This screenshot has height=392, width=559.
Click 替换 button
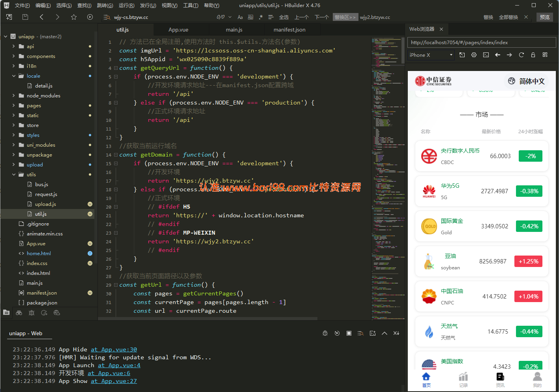coord(488,17)
